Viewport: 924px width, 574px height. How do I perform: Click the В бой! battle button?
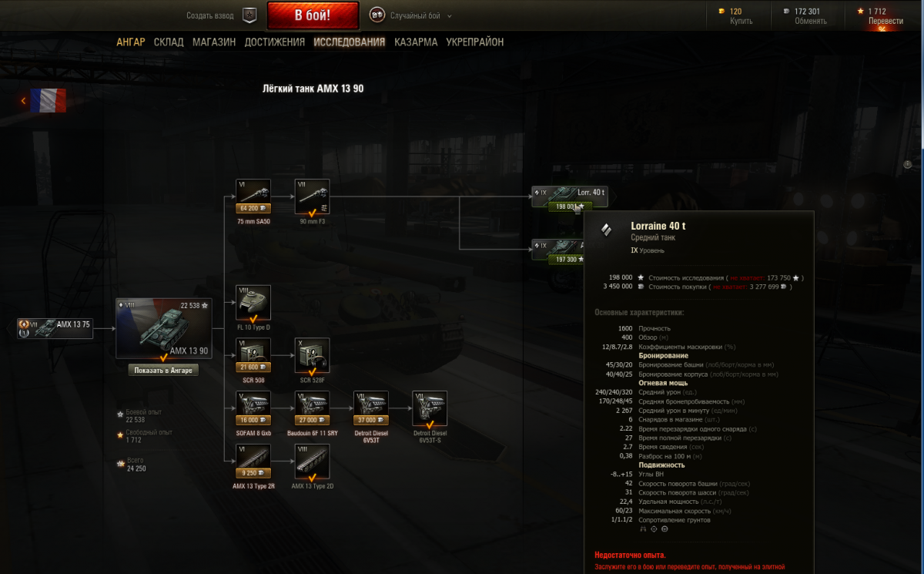click(x=313, y=15)
